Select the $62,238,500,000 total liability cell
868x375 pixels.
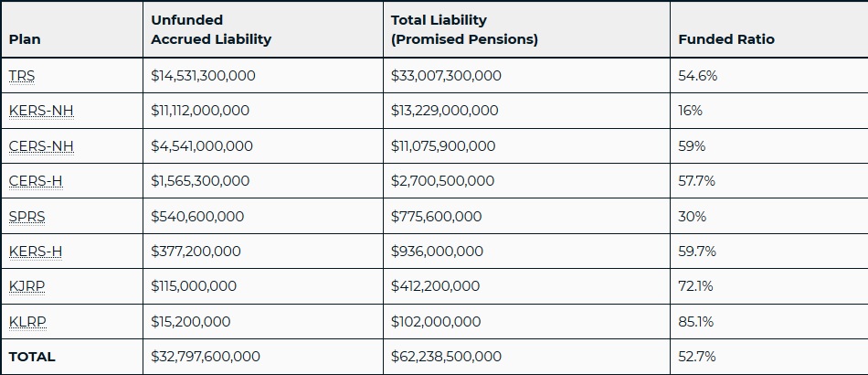(x=447, y=357)
